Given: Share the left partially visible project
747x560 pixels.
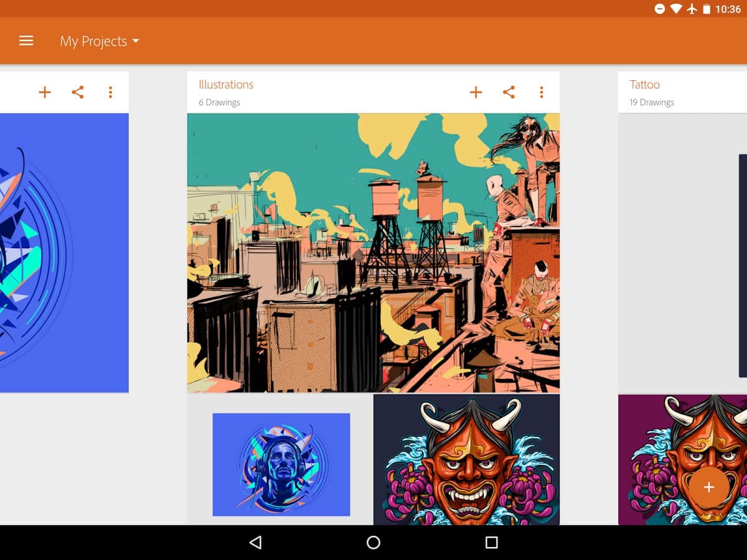Looking at the screenshot, I should coord(77,93).
